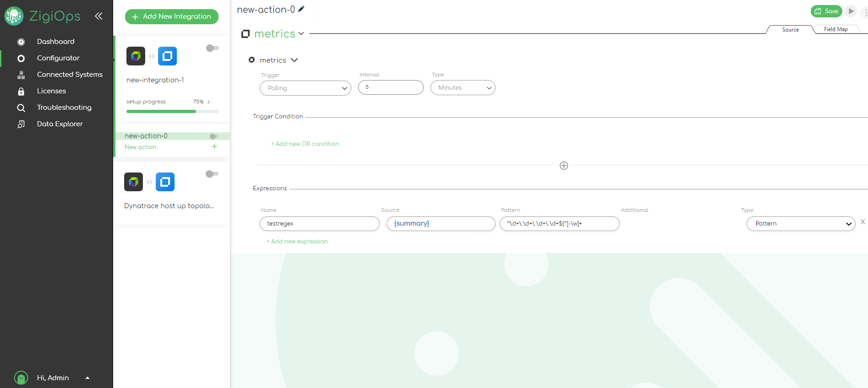The height and width of the screenshot is (388, 868).
Task: Click the ZigiOps octopus logo
Action: click(14, 16)
